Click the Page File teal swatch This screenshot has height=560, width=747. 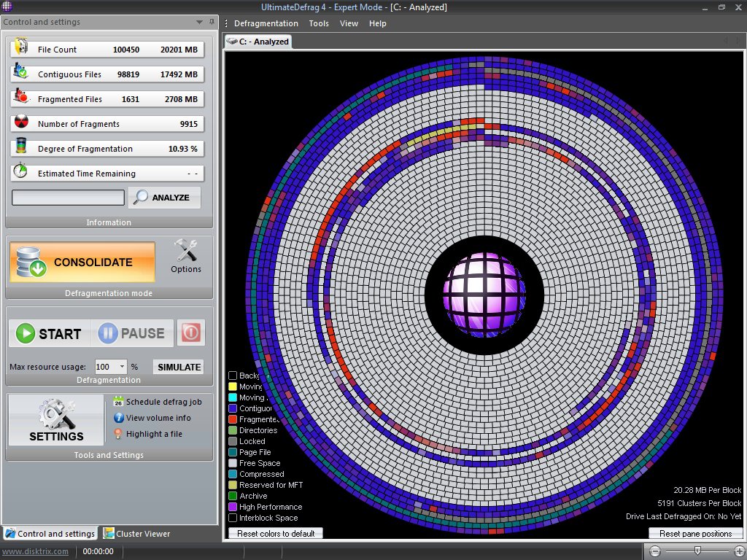(233, 452)
